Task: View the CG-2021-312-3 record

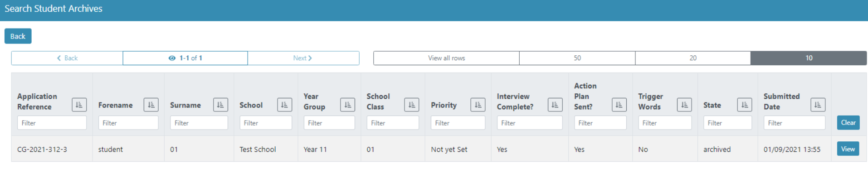Action: pos(848,149)
